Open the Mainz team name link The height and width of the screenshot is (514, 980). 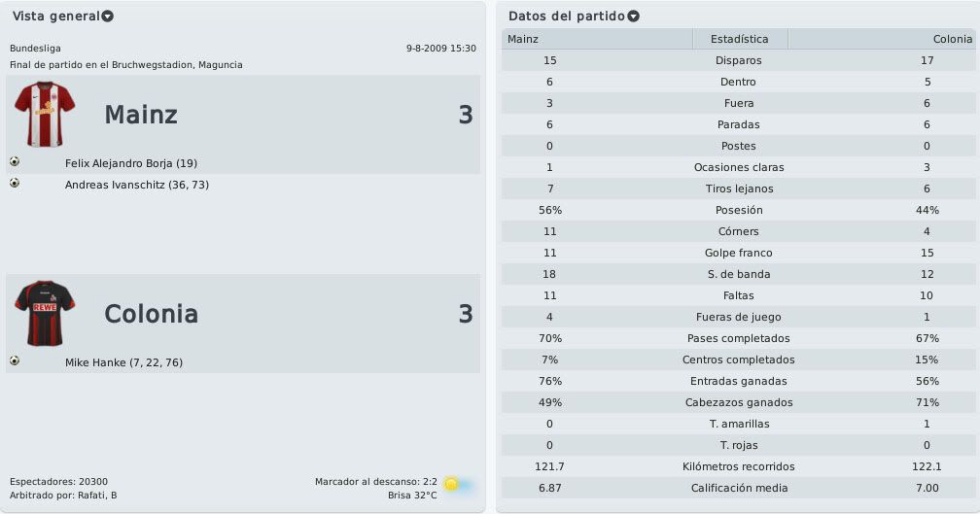pos(141,115)
